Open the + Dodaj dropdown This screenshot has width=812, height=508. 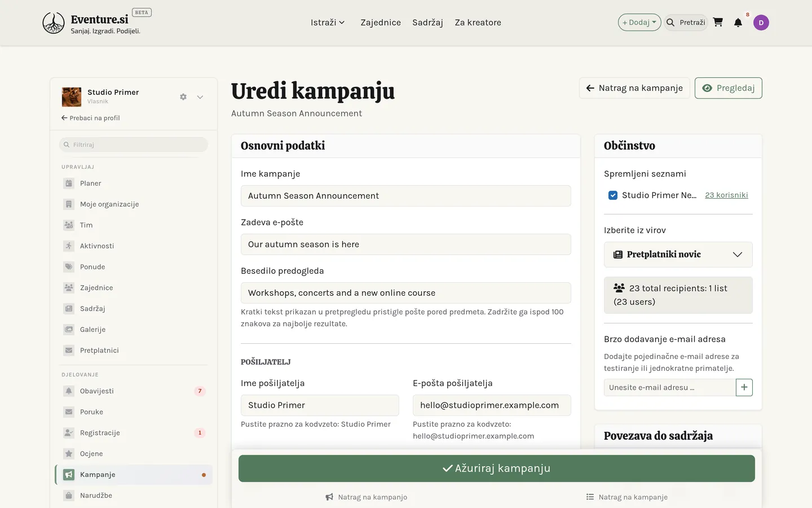(x=639, y=23)
